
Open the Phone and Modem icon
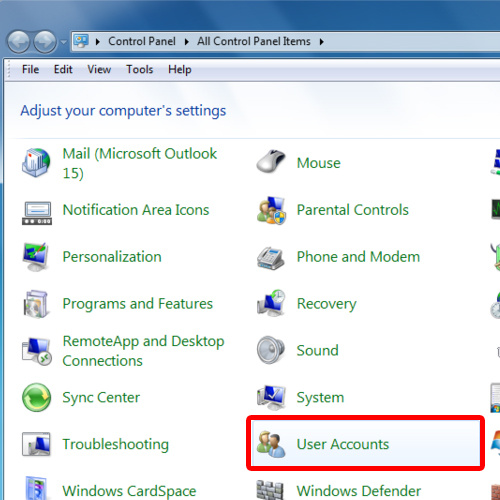coord(271,258)
